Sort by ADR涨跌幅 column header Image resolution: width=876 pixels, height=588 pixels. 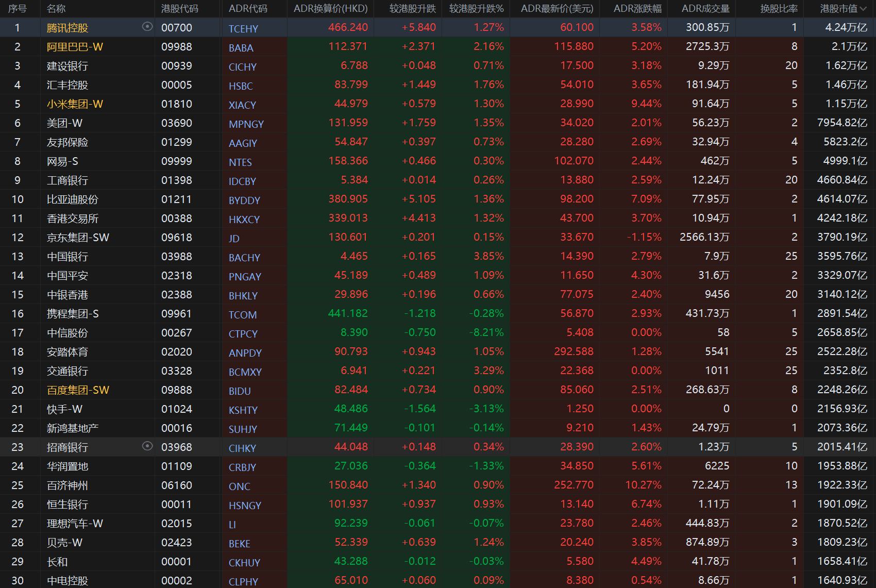point(637,9)
